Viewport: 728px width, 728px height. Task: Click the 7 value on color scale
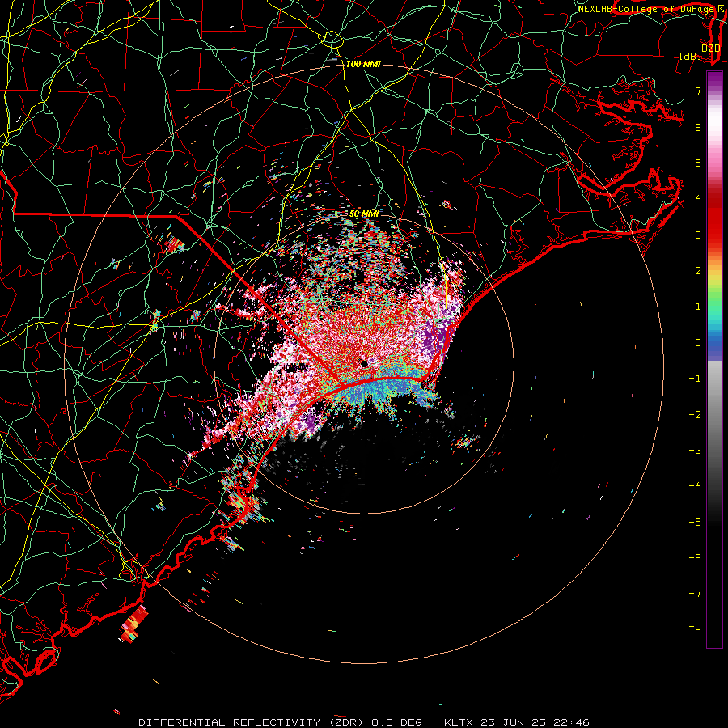pos(698,91)
